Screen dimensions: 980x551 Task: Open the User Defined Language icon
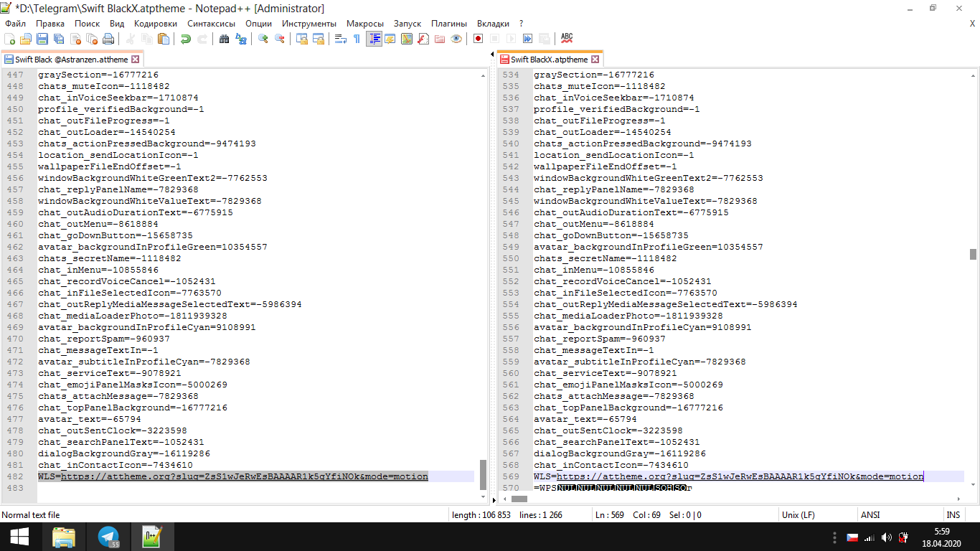(x=390, y=39)
